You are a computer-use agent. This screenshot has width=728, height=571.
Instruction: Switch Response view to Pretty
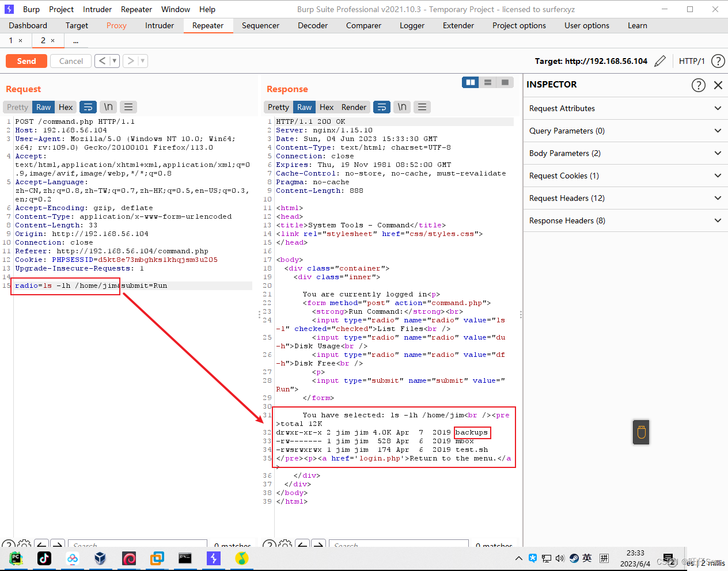coord(278,107)
